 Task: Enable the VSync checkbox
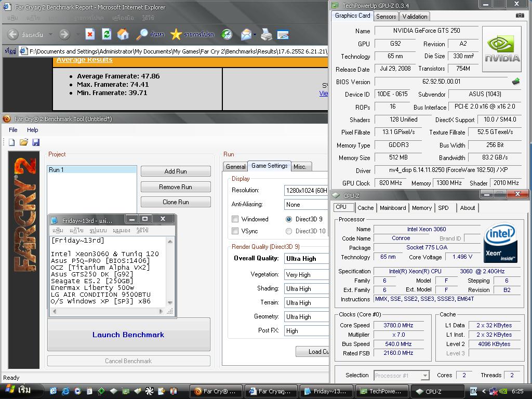[235, 231]
